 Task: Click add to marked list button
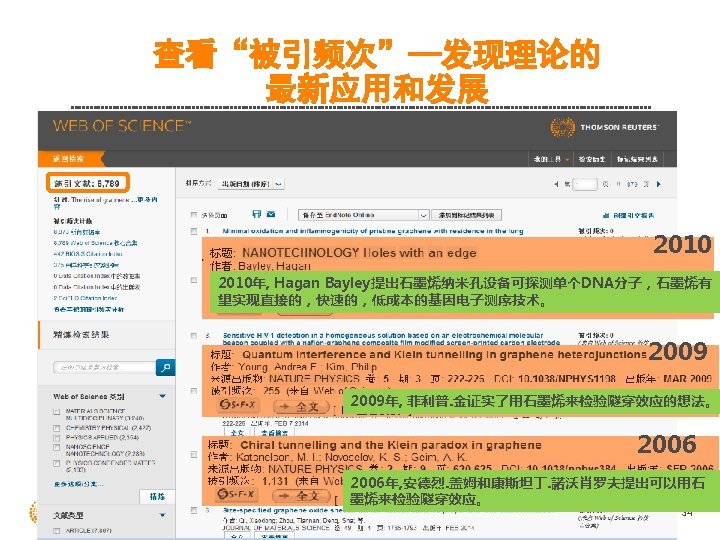(x=466, y=215)
